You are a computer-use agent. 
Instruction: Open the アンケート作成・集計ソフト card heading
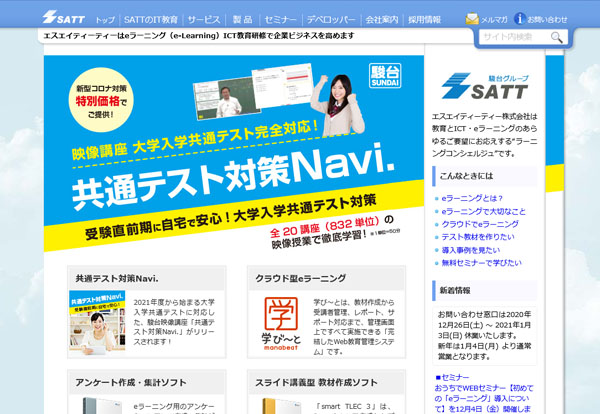click(x=131, y=382)
